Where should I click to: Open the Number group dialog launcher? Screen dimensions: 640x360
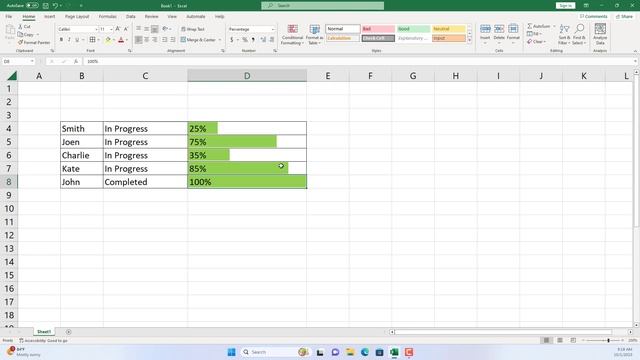pyautogui.click(x=275, y=51)
